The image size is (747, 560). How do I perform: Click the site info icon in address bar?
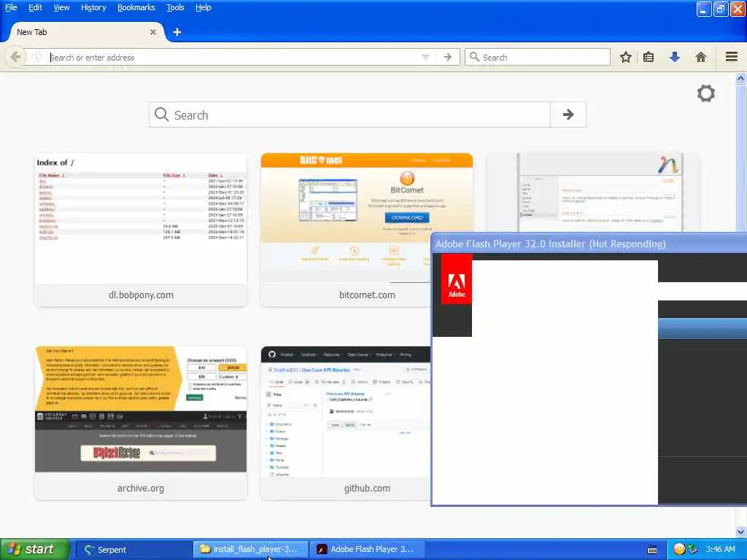pos(36,57)
